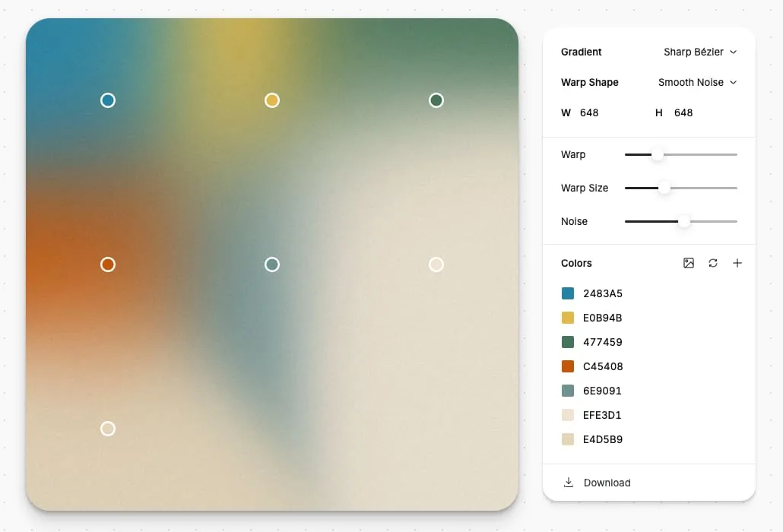Open the image color extraction icon
This screenshot has width=783, height=532.
pyautogui.click(x=689, y=263)
